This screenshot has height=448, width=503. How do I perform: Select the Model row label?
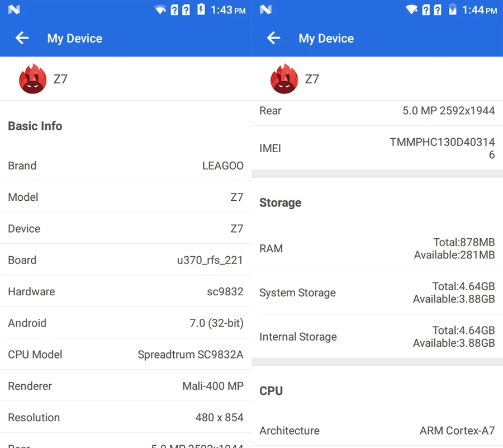(x=23, y=197)
